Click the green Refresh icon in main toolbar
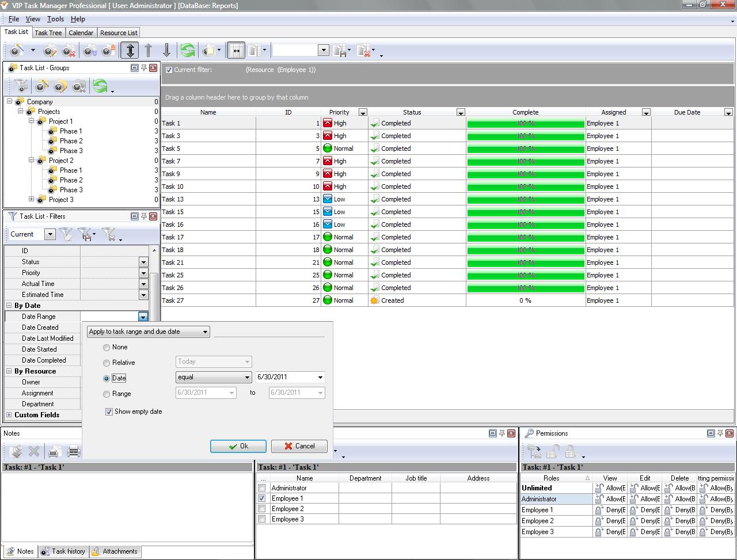 (x=187, y=51)
